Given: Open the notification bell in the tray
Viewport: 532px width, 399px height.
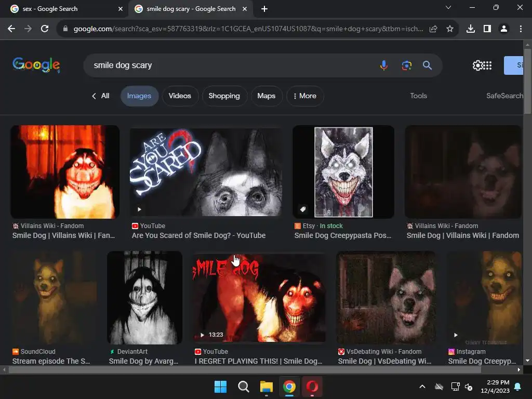Looking at the screenshot, I should [x=518, y=387].
